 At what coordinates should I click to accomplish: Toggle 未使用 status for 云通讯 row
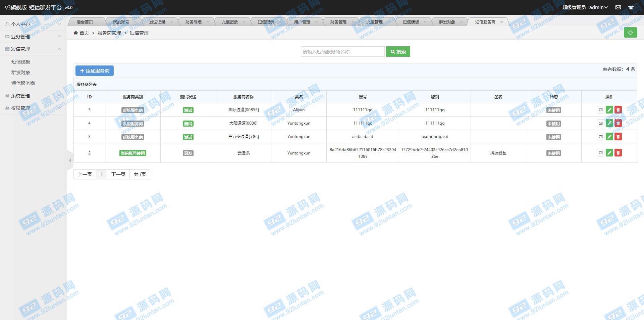553,153
